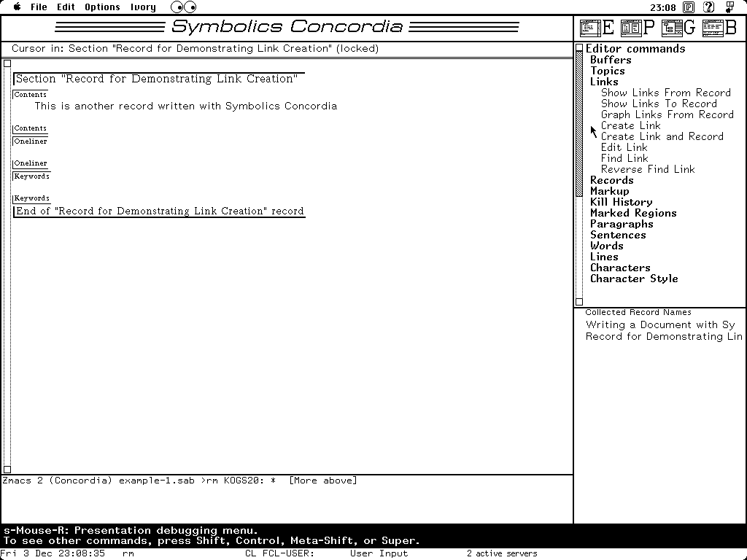
Task: Click the Zmacs mode line
Action: 179,481
